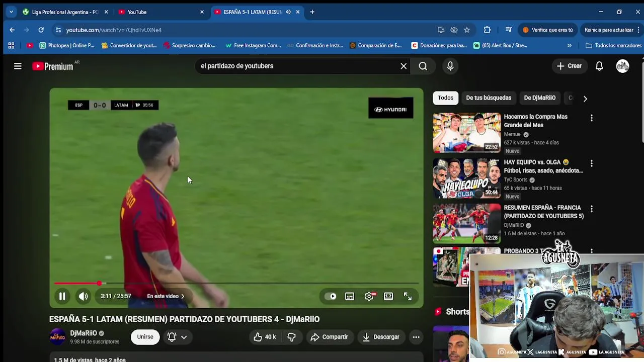Open player settings gear

pos(369,296)
